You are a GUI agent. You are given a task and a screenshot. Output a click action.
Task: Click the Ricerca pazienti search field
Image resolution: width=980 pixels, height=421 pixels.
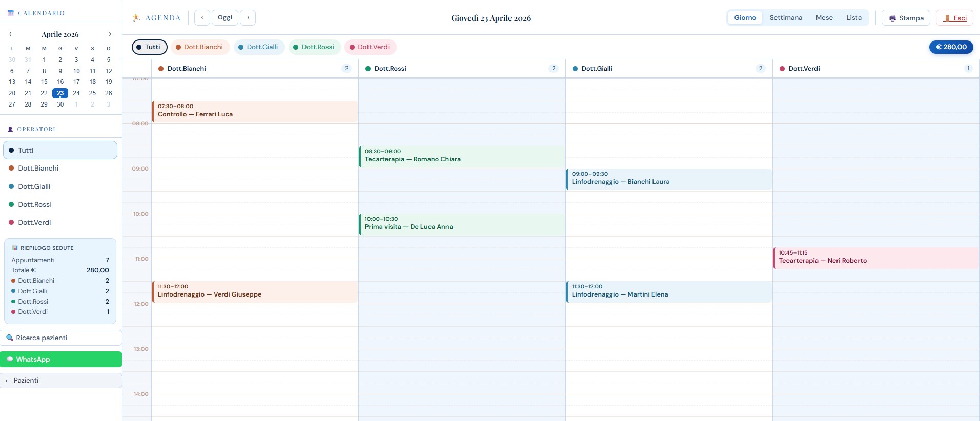coord(61,338)
